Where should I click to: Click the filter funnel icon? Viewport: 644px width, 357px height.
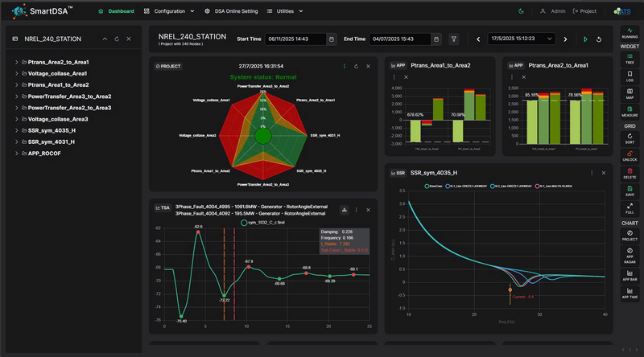click(x=453, y=39)
